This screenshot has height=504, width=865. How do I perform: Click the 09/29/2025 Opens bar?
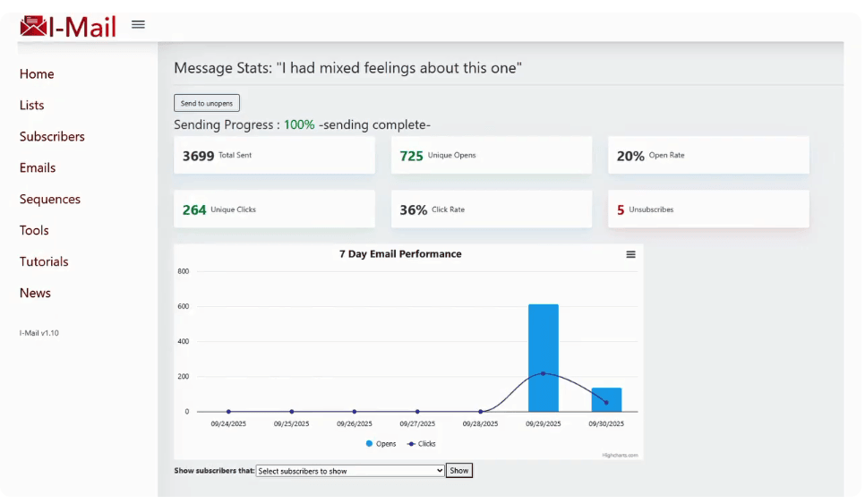click(x=544, y=358)
